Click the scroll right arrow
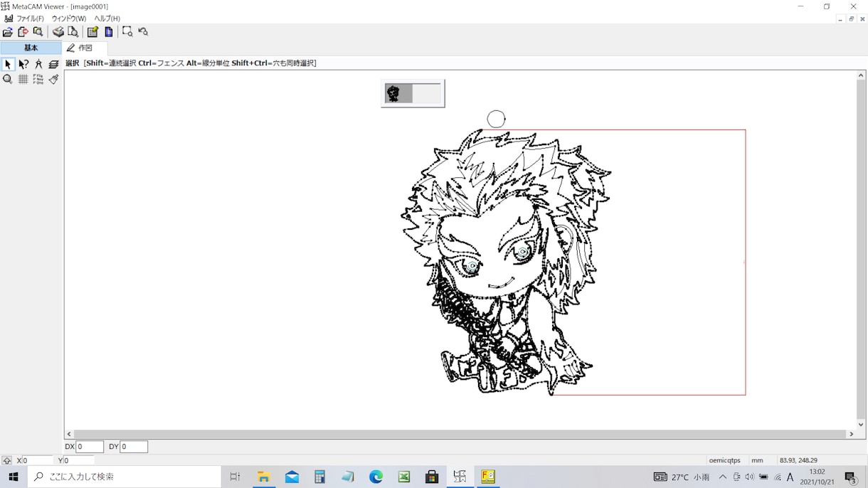The height and width of the screenshot is (488, 868). [851, 434]
